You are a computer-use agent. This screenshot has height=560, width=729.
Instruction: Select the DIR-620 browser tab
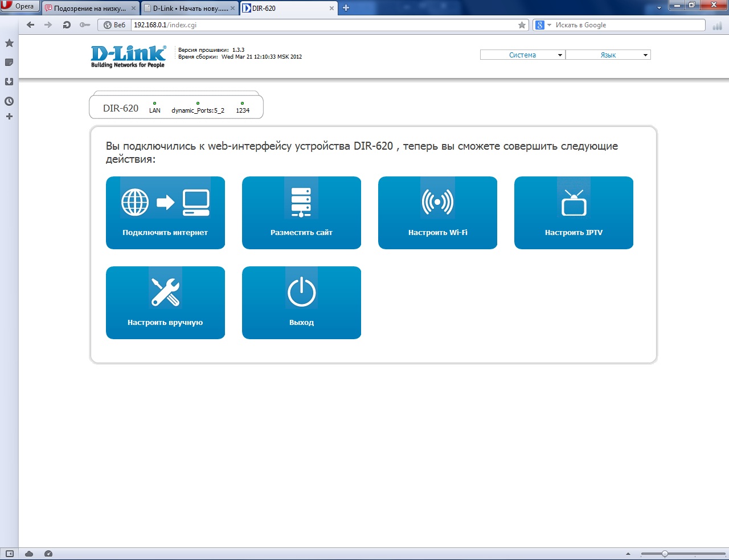[x=284, y=8]
